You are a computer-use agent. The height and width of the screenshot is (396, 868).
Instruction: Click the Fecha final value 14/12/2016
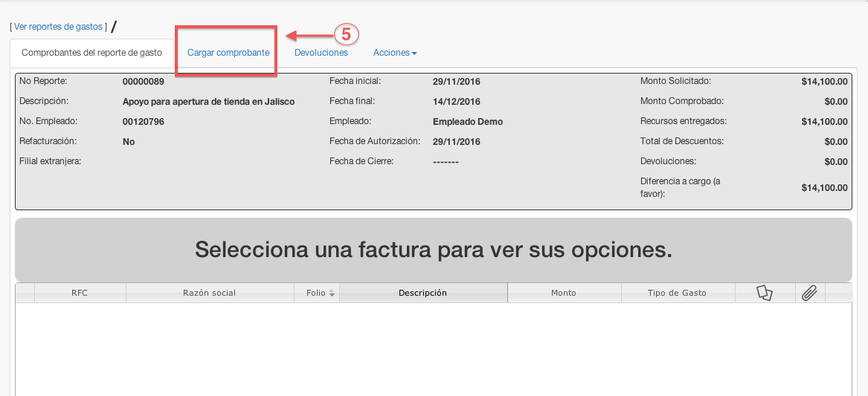[457, 102]
